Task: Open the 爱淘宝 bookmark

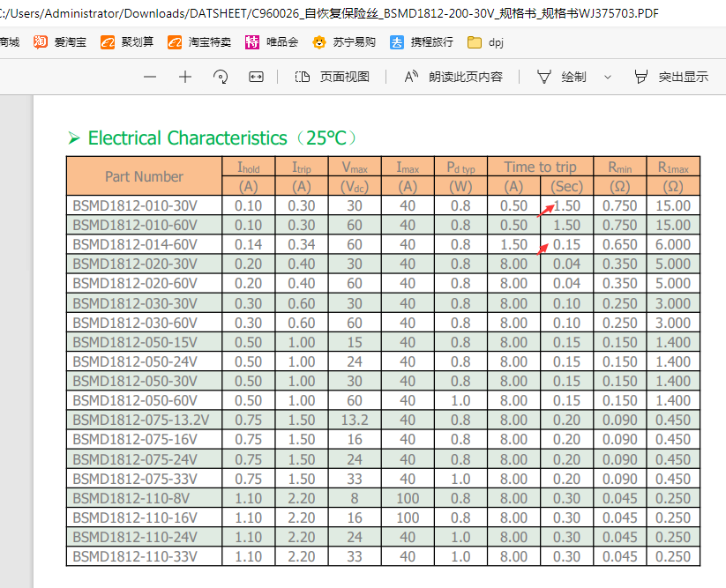Action: [x=60, y=42]
